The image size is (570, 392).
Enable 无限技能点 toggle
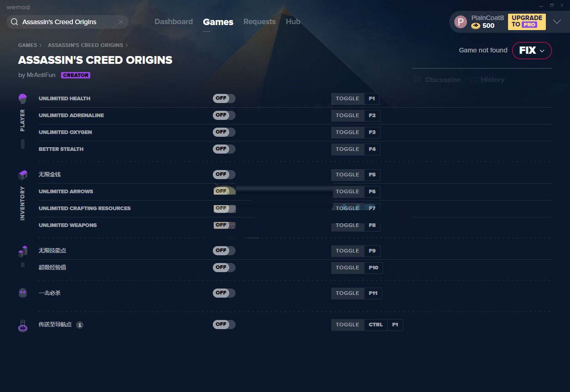tap(224, 251)
